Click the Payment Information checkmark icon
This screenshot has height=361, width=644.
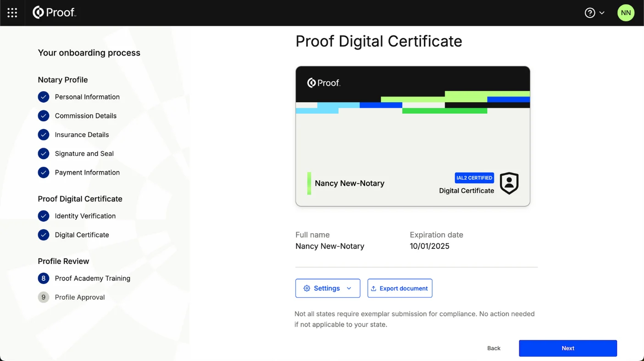pos(44,173)
